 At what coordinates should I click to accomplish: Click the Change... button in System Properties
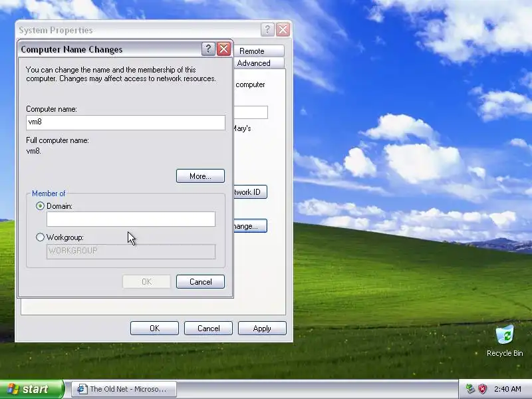click(251, 226)
